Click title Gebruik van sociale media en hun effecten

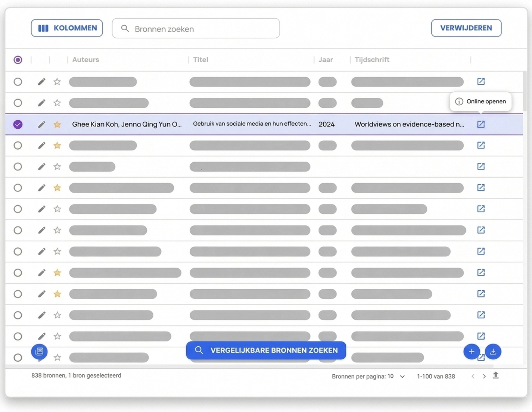(252, 124)
